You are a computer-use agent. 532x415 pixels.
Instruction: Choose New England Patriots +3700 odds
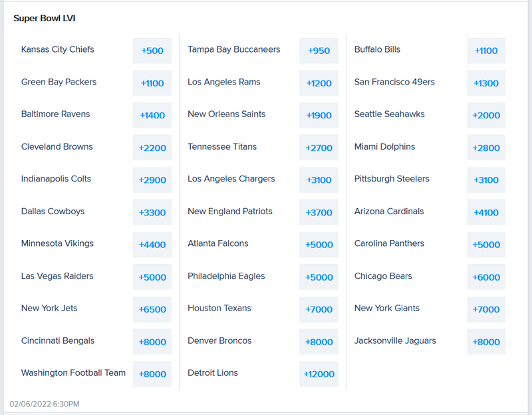point(319,212)
